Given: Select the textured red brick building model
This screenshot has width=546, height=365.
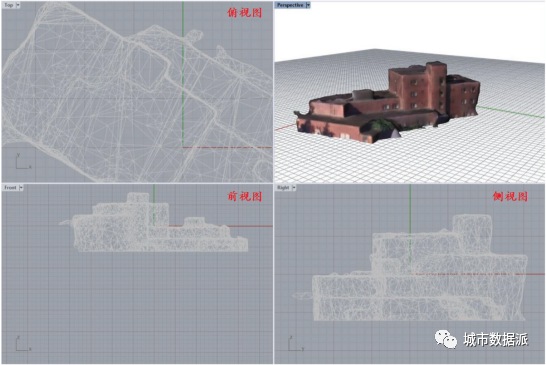Looking at the screenshot, I should (387, 103).
